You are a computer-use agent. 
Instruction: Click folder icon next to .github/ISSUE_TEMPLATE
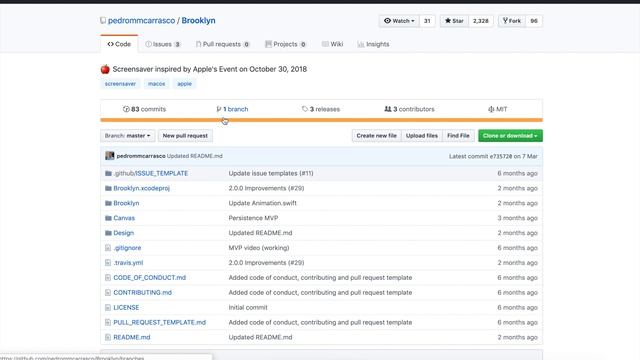pos(108,173)
